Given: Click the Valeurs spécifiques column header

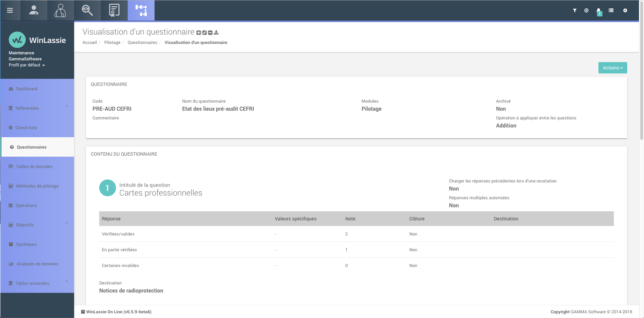Looking at the screenshot, I should [x=296, y=219].
